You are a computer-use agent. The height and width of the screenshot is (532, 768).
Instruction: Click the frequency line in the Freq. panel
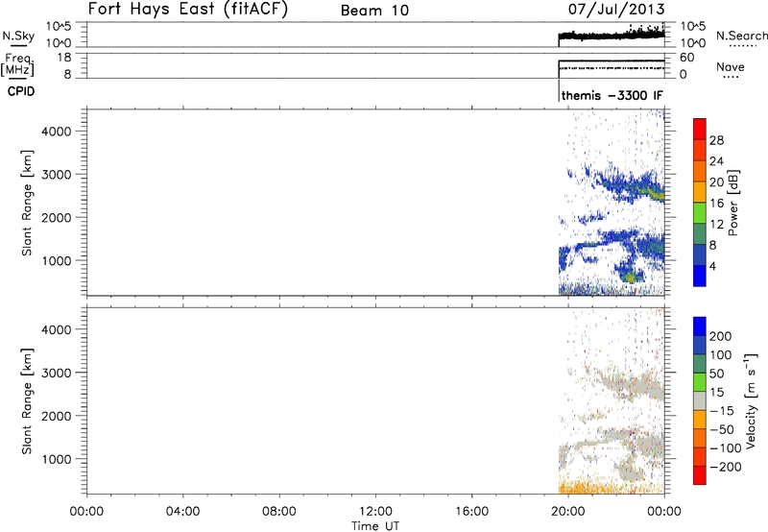coord(612,60)
